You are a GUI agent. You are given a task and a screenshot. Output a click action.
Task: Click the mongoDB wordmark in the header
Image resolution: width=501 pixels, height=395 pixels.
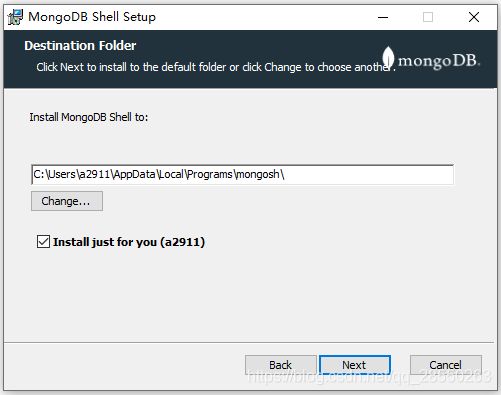(x=439, y=61)
